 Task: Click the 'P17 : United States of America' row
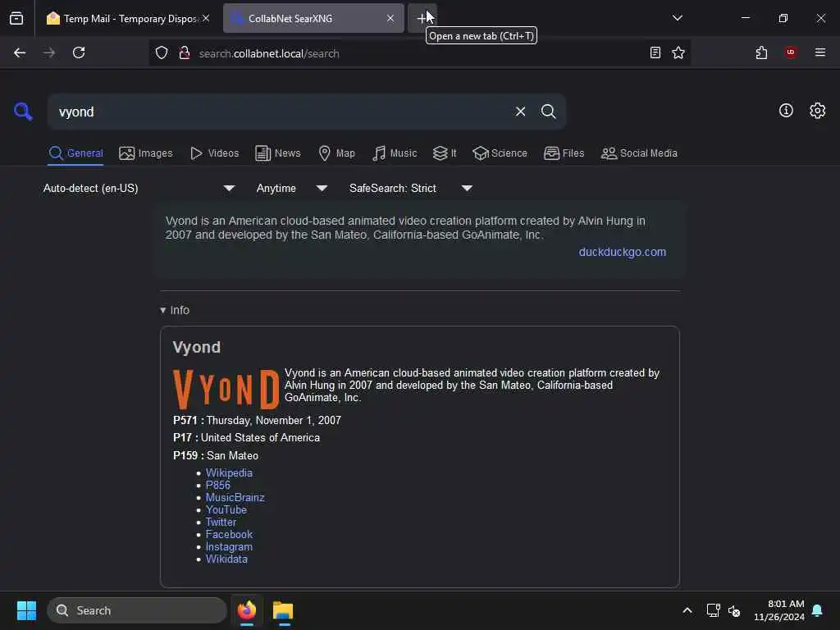coord(246,438)
